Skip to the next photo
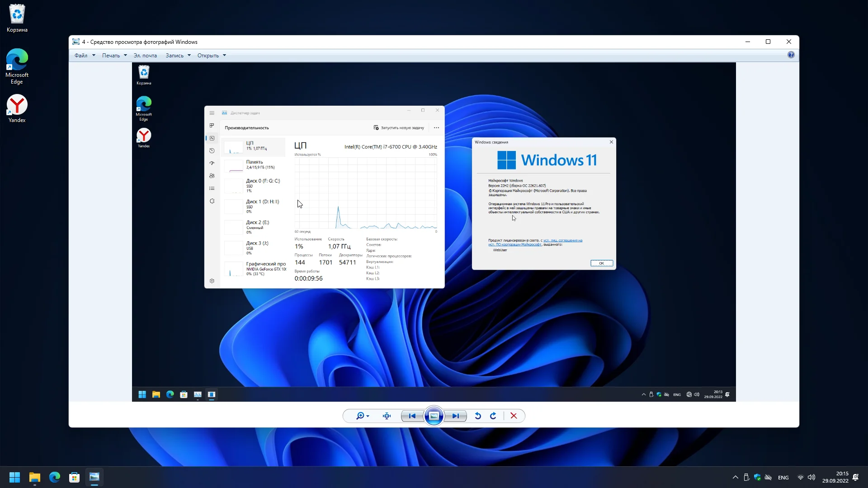The height and width of the screenshot is (488, 868). tap(456, 416)
